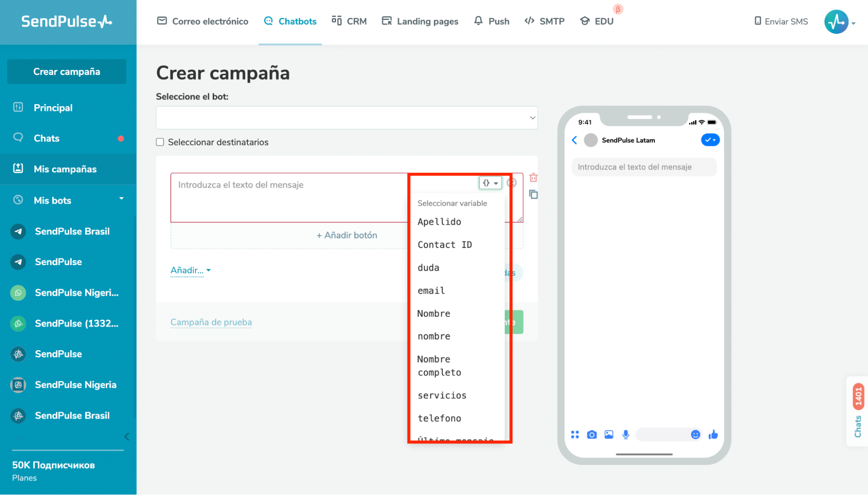This screenshot has width=868, height=495.
Task: Click the Mis campañas sidebar icon
Action: (18, 168)
